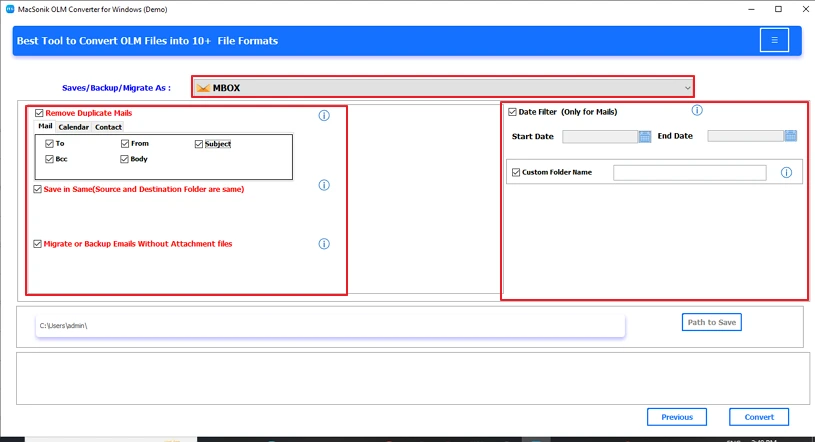Open End Date calendar picker
The height and width of the screenshot is (442, 815).
pyautogui.click(x=790, y=136)
